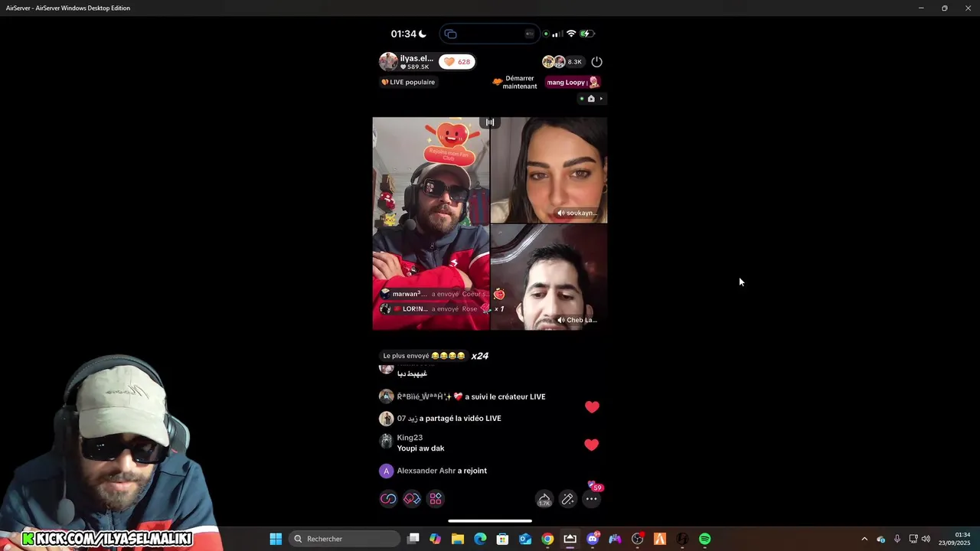Open the game controller app on taskbar
This screenshot has height=551, width=980.
(x=615, y=539)
